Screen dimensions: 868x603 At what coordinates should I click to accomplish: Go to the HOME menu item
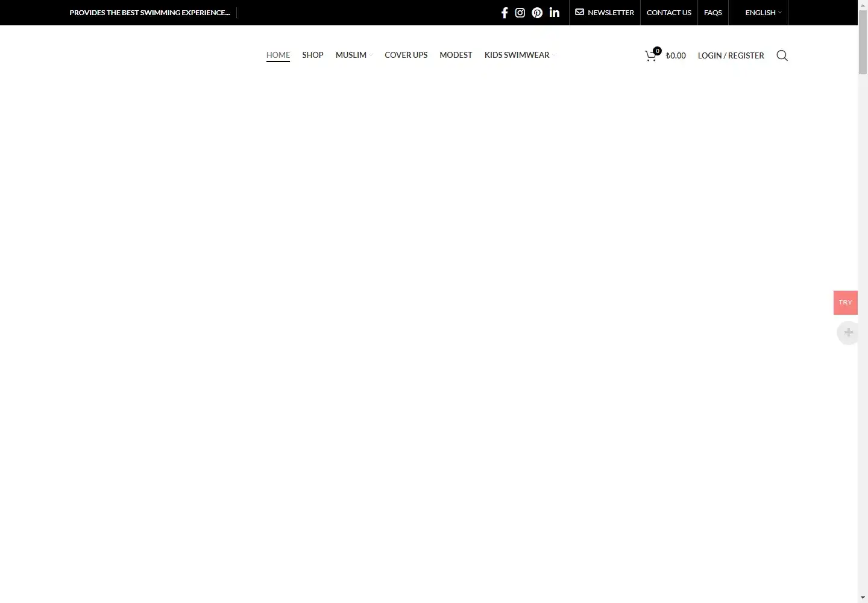tap(278, 55)
